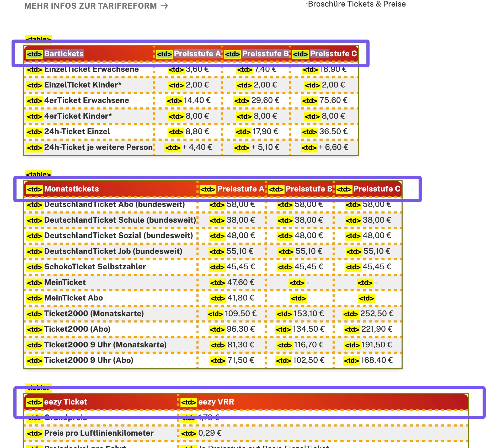Click td tag before Preis pro Luftlinienkilometer
The image size is (502, 448).
tap(34, 433)
